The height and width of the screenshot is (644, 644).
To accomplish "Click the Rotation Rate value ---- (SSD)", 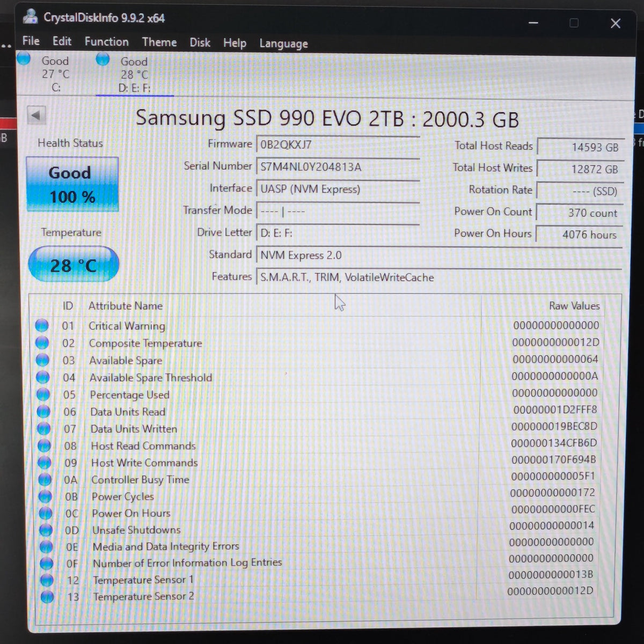I will (580, 191).
